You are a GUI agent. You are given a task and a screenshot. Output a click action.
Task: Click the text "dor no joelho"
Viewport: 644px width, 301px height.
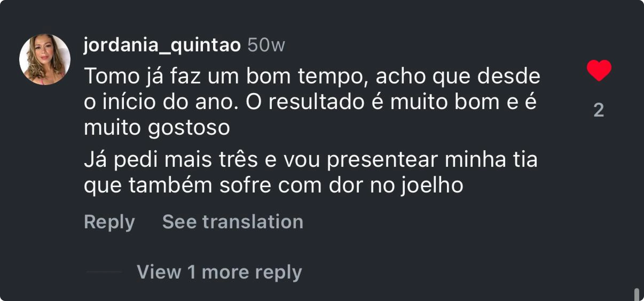click(x=396, y=185)
